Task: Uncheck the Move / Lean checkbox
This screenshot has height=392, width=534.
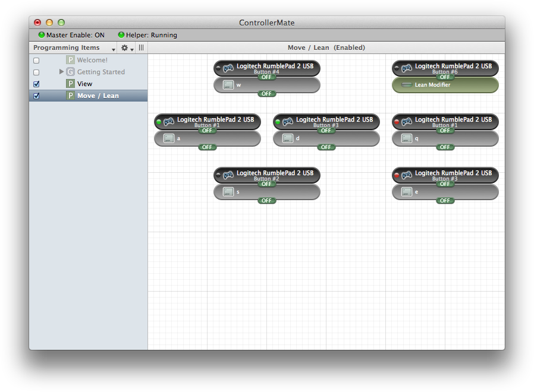Action: (x=36, y=96)
